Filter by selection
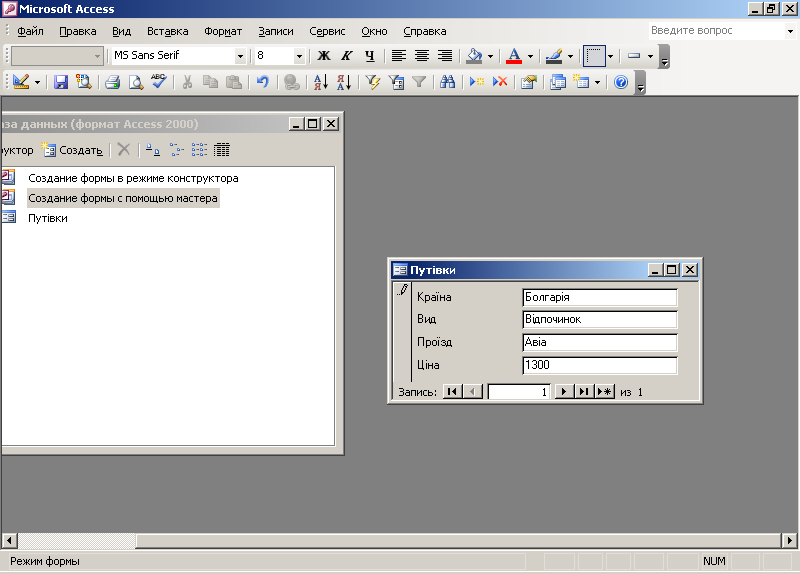The height and width of the screenshot is (574, 800). coord(373,82)
